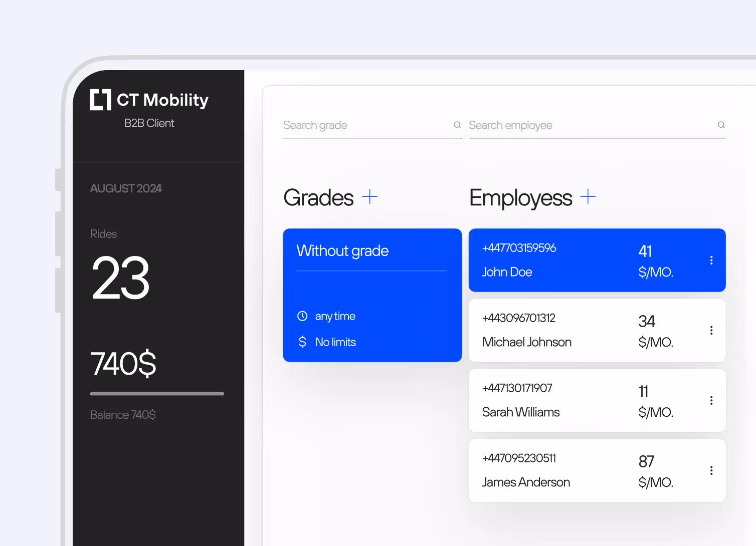756x546 pixels.
Task: Click the Employess heading
Action: click(521, 199)
